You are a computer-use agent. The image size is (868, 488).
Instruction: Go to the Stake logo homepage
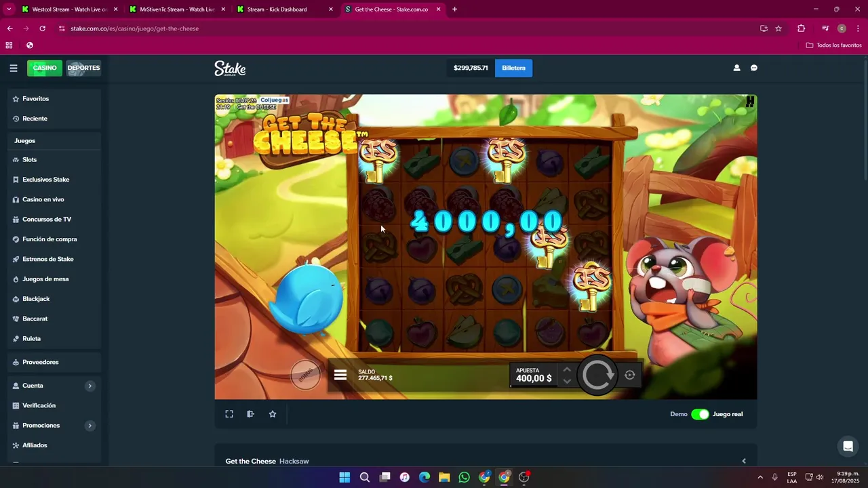230,68
